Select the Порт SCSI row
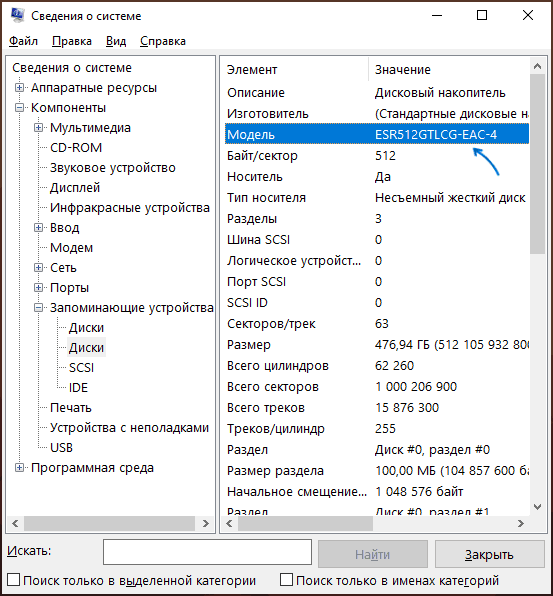This screenshot has height=596, width=553. [377, 282]
